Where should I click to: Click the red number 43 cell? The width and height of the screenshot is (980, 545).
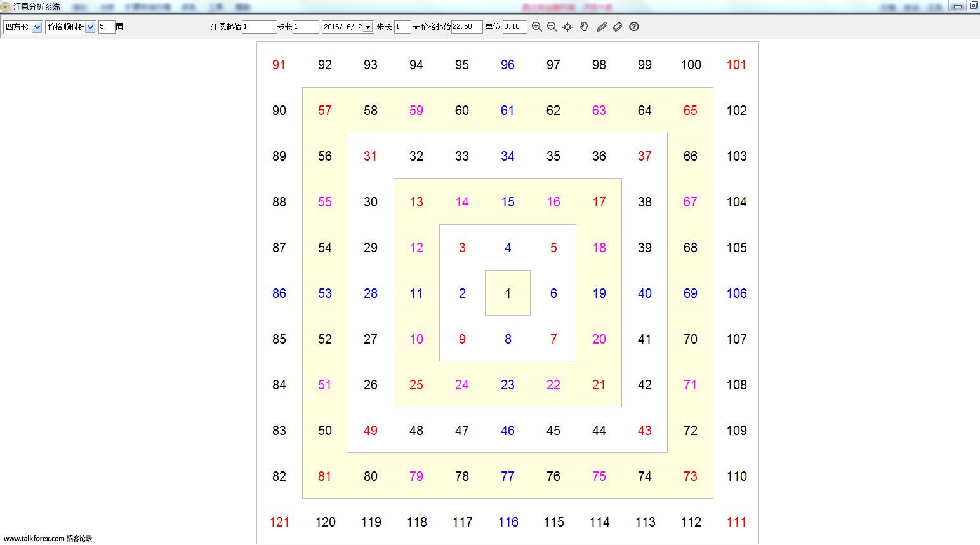[645, 431]
